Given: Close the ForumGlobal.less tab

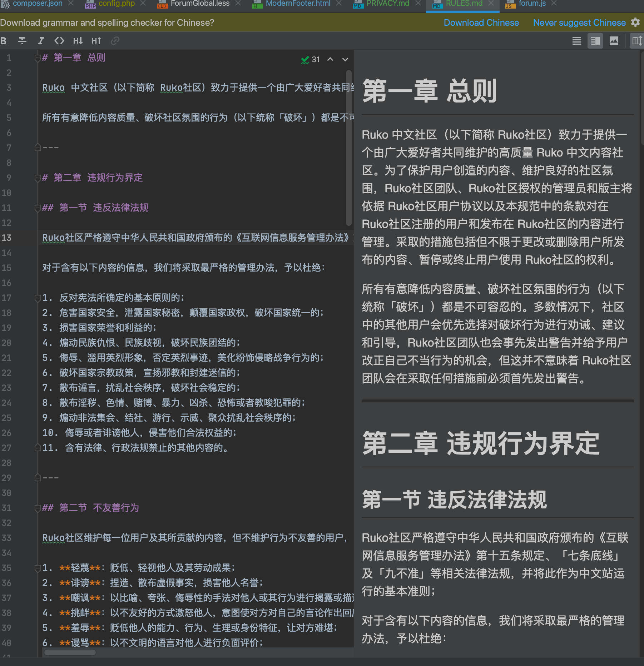Looking at the screenshot, I should pos(238,3).
